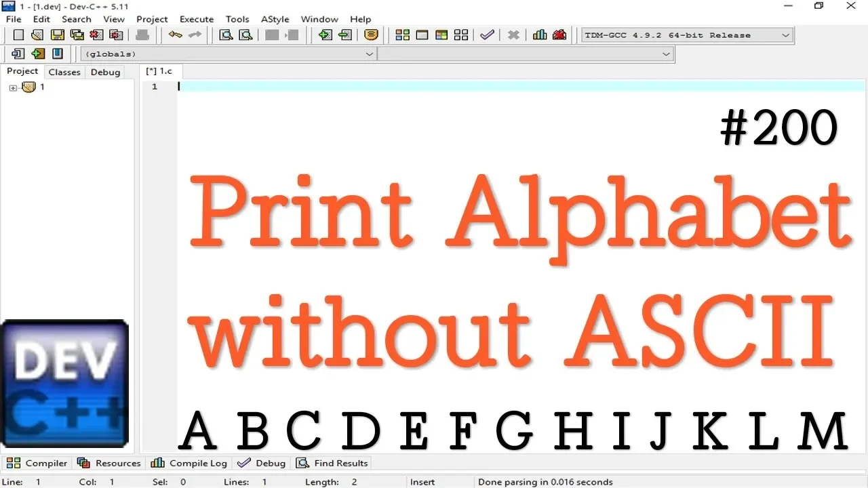Image resolution: width=868 pixels, height=488 pixels.
Task: Click 'Done parsing in 0.016 seconds' status text
Action: click(545, 482)
